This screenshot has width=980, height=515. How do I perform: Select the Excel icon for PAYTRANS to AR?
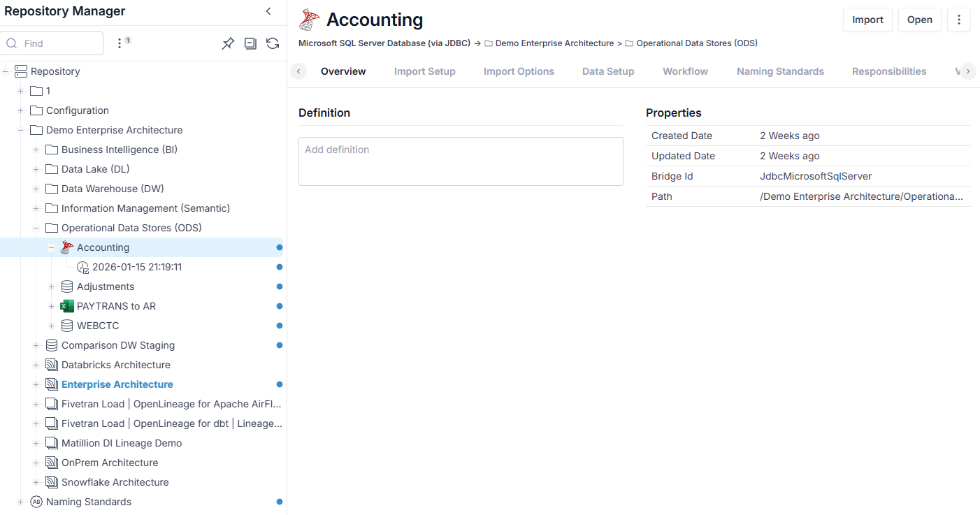point(67,306)
